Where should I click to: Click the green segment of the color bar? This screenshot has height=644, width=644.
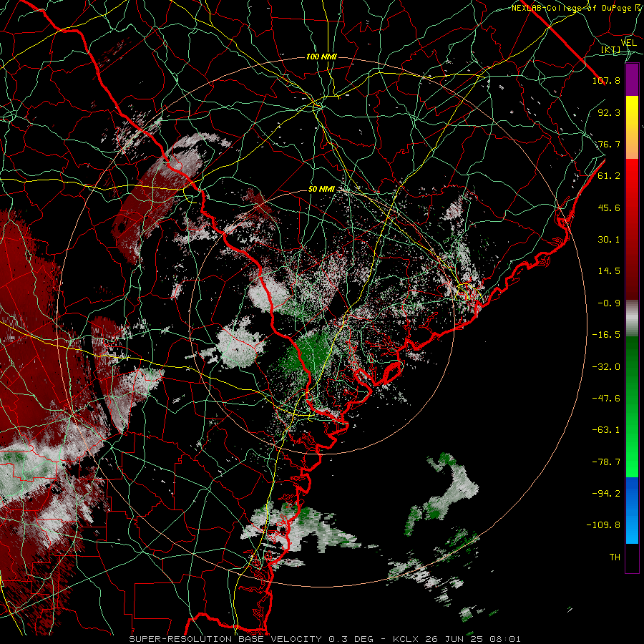[632, 406]
